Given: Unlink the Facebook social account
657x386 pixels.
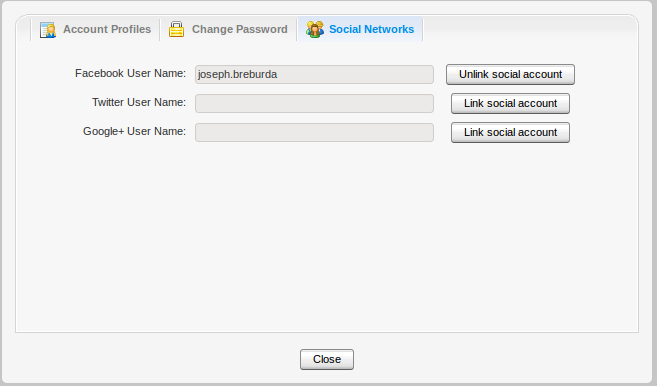Looking at the screenshot, I should point(510,75).
